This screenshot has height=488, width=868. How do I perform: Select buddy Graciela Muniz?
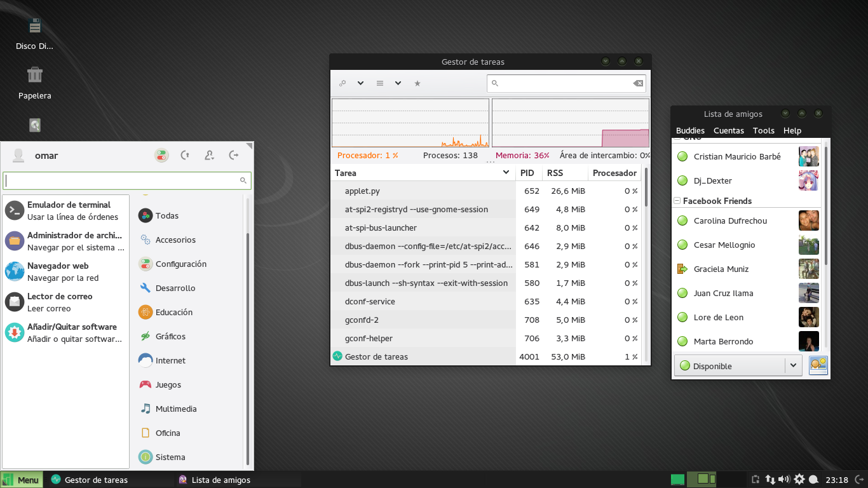(x=747, y=269)
